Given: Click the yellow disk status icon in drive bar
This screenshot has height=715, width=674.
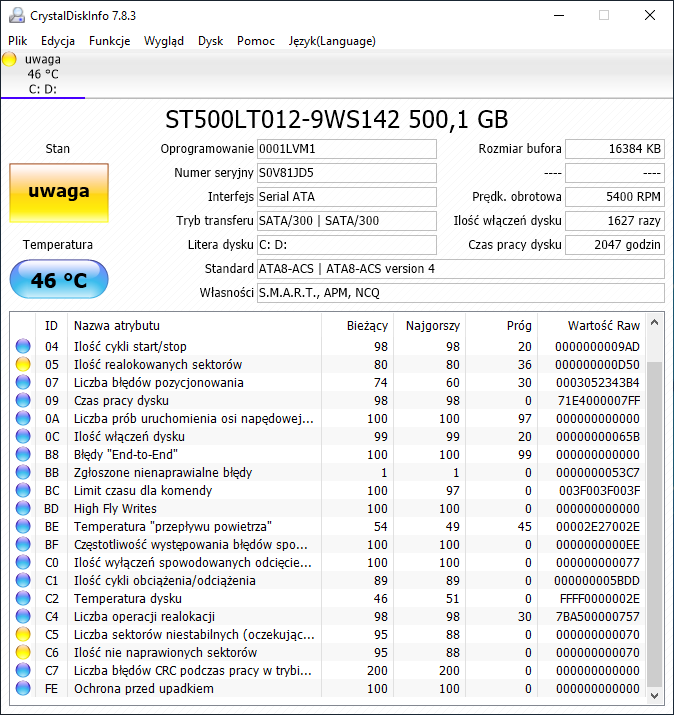Looking at the screenshot, I should click(x=9, y=59).
